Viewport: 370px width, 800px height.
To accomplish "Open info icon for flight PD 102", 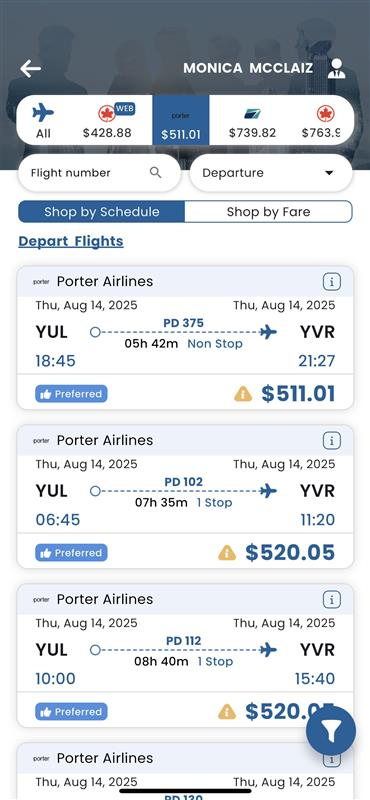I will click(x=332, y=440).
